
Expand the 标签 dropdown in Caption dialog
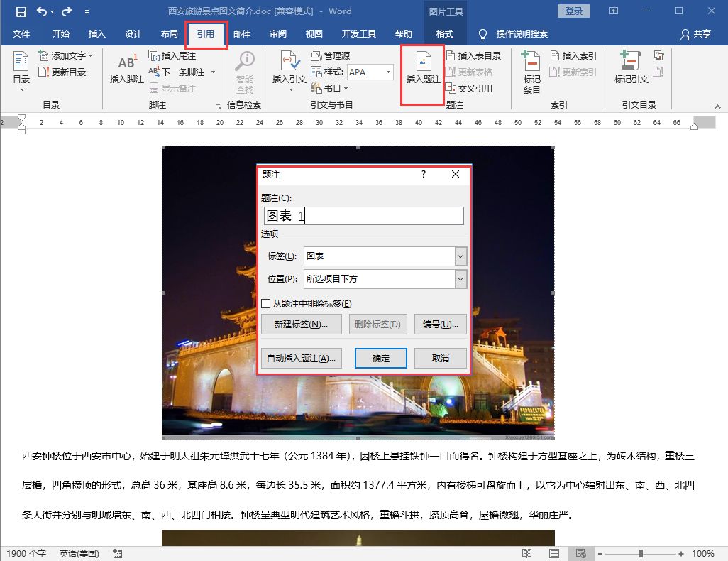[460, 256]
